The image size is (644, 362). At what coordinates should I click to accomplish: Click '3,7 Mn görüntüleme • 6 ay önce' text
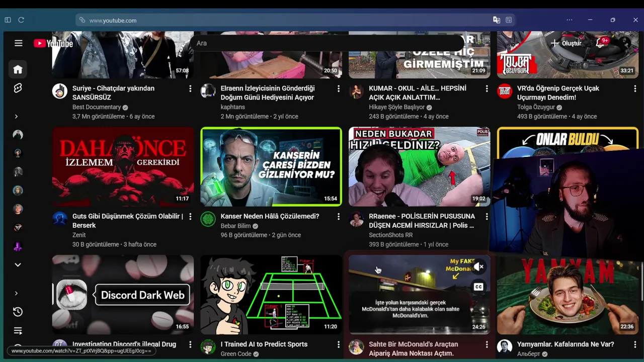(x=113, y=116)
